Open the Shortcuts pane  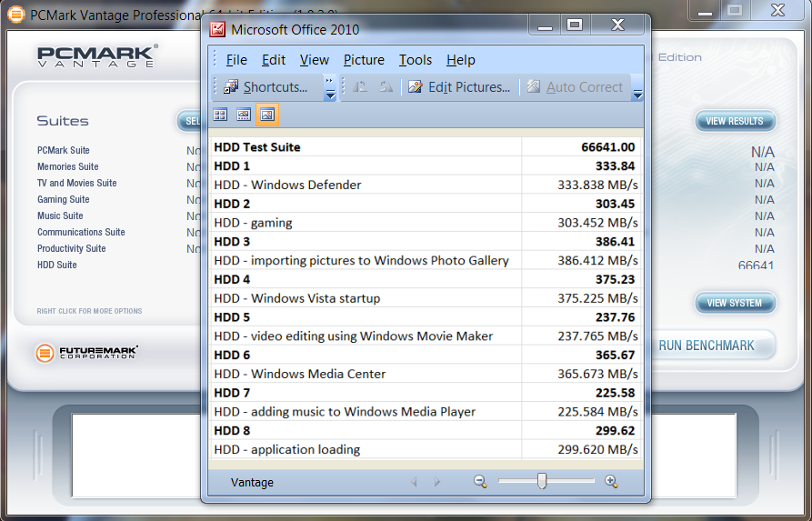coord(266,87)
